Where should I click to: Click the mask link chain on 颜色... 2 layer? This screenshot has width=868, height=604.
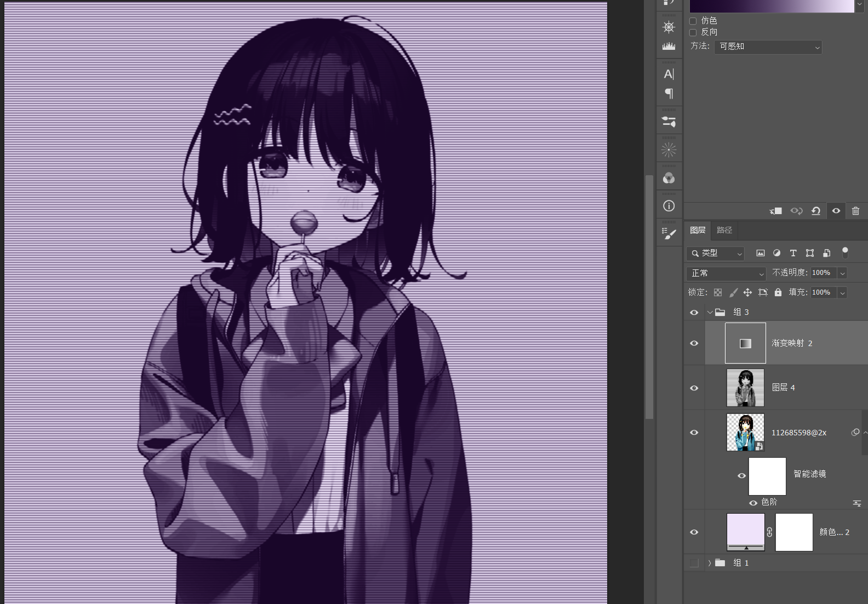click(769, 532)
